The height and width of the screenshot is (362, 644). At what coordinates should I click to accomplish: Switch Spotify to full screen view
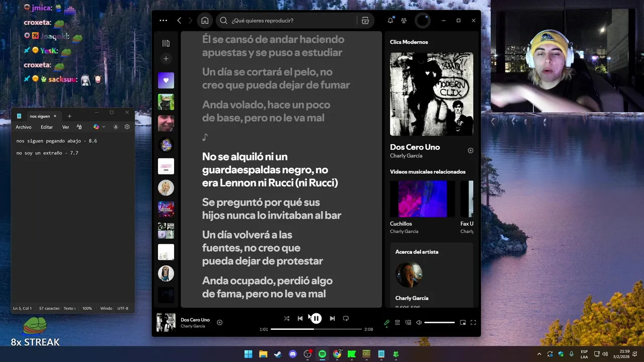(473, 323)
